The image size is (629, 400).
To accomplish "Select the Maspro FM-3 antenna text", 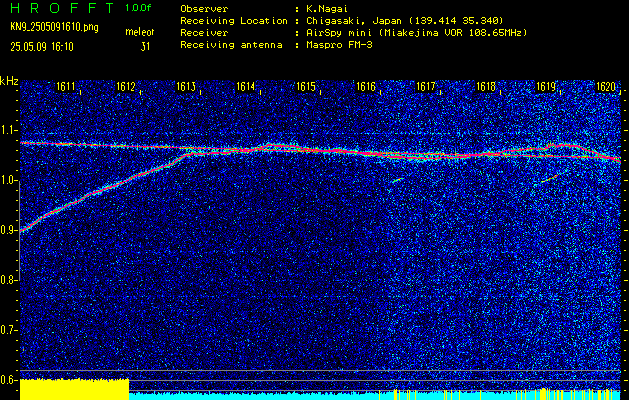I will coord(339,45).
